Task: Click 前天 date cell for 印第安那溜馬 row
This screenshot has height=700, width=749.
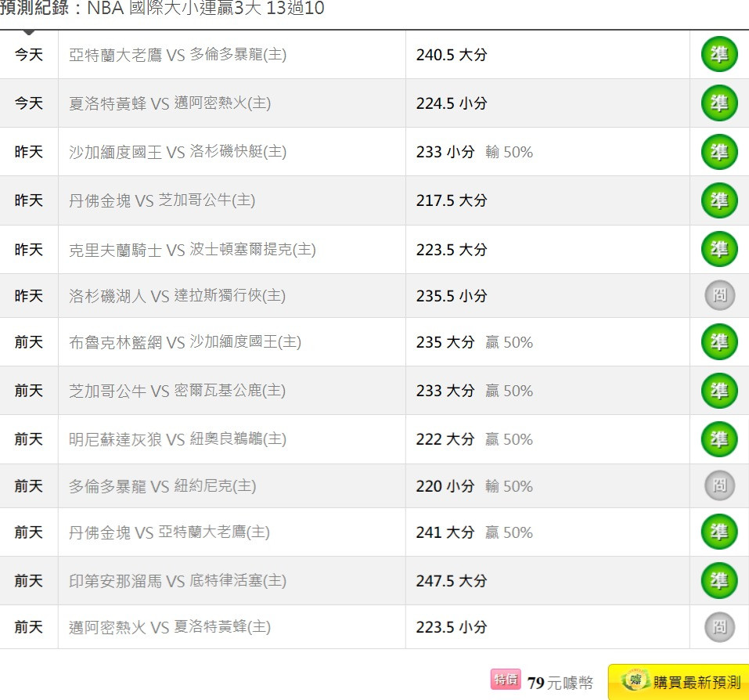Action: pyautogui.click(x=29, y=581)
